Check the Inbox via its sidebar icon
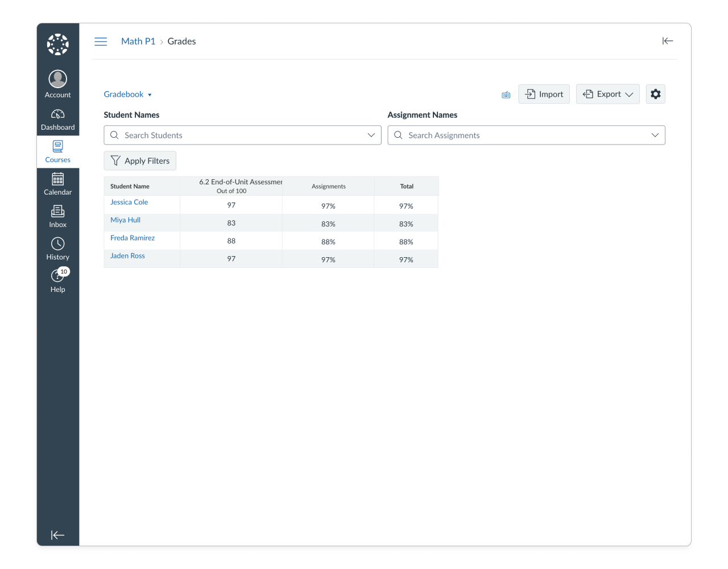This screenshot has height=569, width=728. click(x=57, y=211)
